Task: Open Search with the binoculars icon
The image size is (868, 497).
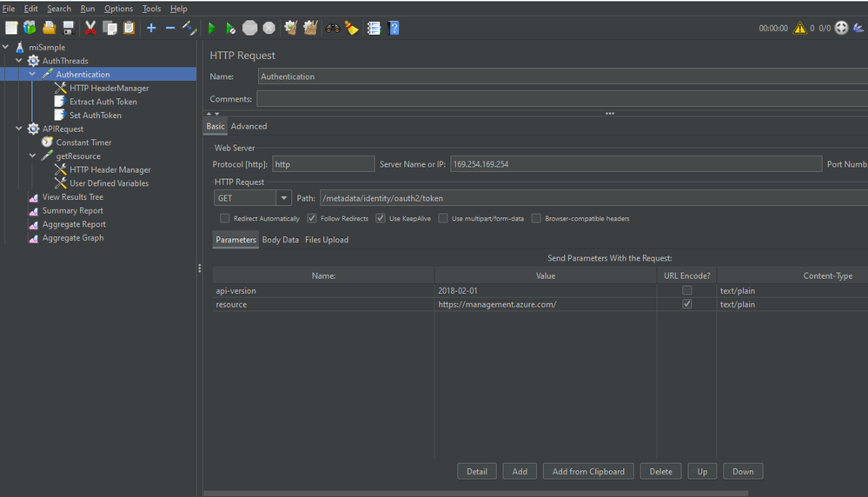Action: pos(333,28)
